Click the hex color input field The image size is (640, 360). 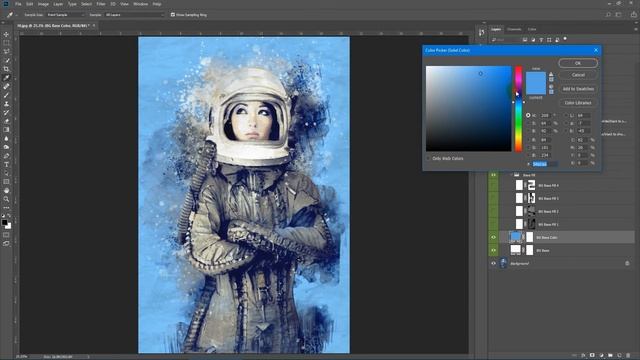[x=545, y=164]
